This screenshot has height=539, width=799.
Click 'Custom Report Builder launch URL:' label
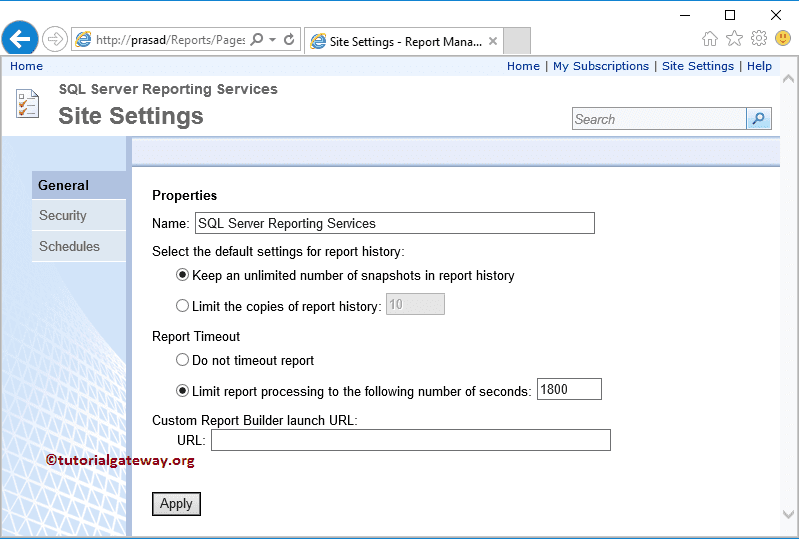click(x=255, y=420)
